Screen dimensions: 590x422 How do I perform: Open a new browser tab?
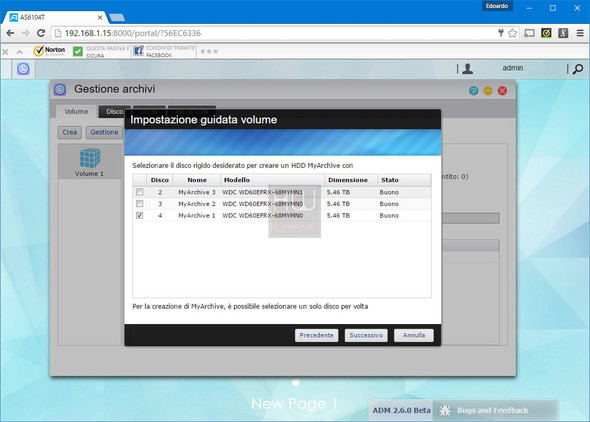(x=117, y=17)
